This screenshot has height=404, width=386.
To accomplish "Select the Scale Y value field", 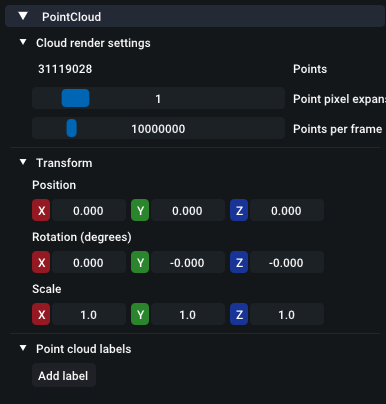I will (x=187, y=314).
